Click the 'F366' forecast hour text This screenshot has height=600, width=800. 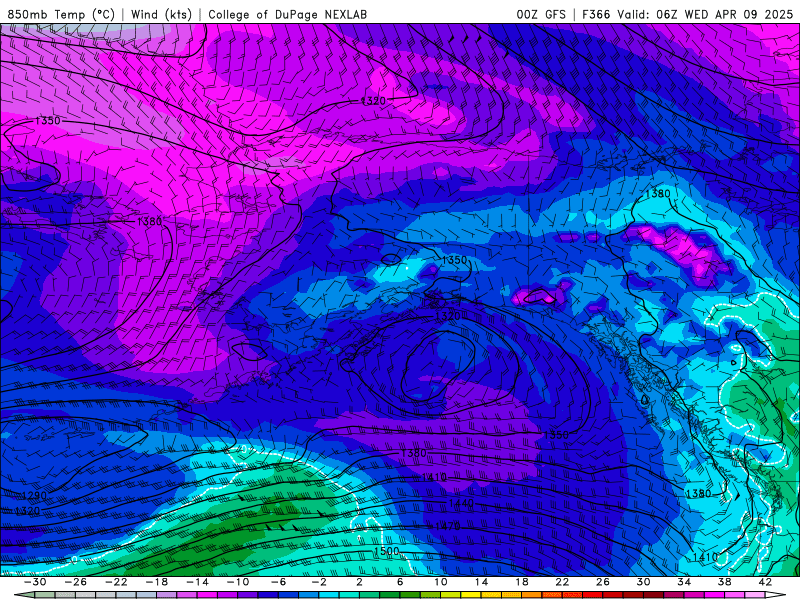[595, 14]
